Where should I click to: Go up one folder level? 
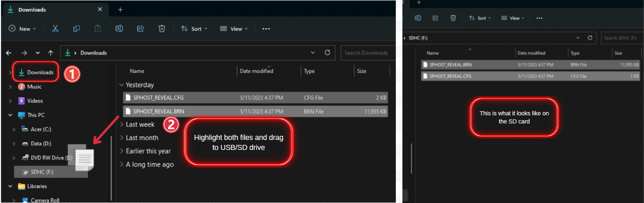(50, 53)
